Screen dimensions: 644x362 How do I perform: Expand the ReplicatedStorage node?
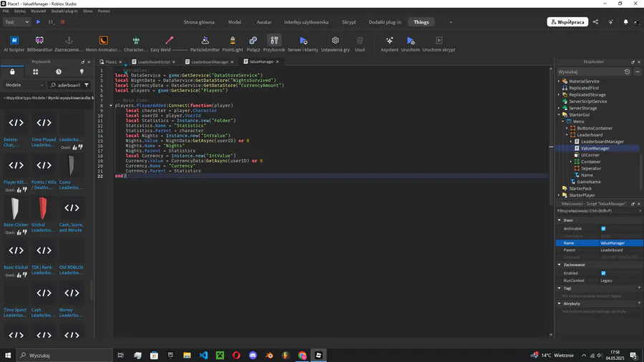pyautogui.click(x=559, y=95)
